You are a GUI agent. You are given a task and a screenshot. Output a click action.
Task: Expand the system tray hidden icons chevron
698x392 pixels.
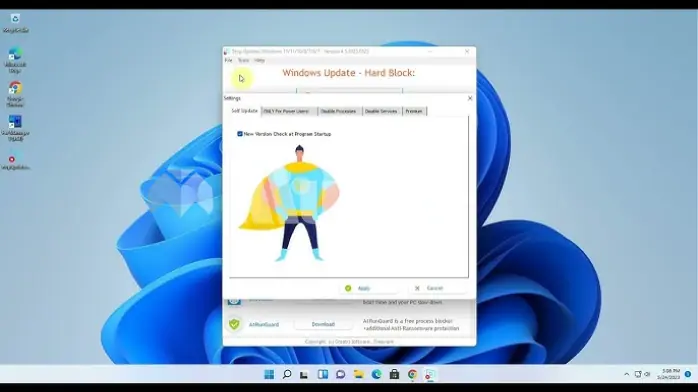(x=627, y=374)
